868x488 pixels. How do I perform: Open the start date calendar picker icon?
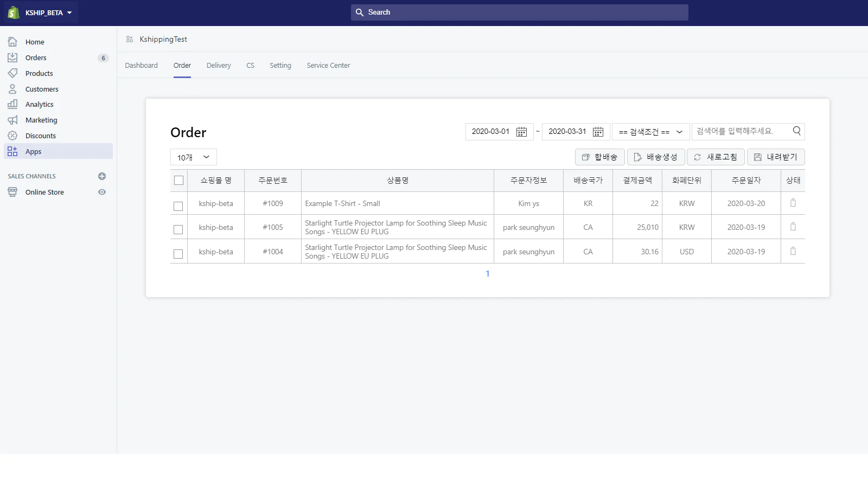(521, 132)
